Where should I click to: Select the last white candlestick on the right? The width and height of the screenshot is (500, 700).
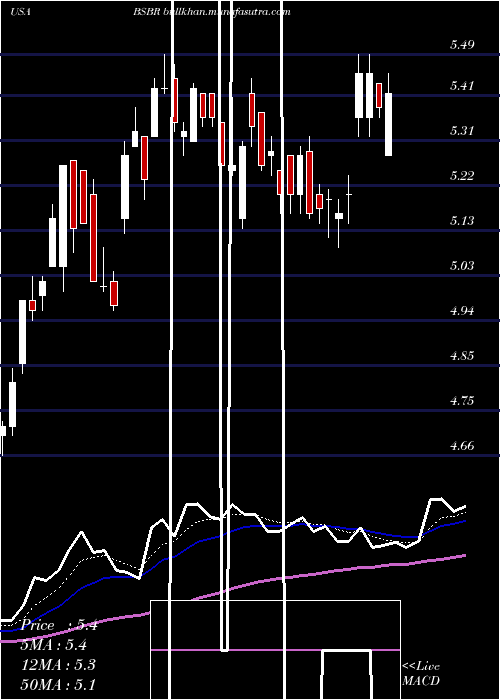(x=388, y=124)
